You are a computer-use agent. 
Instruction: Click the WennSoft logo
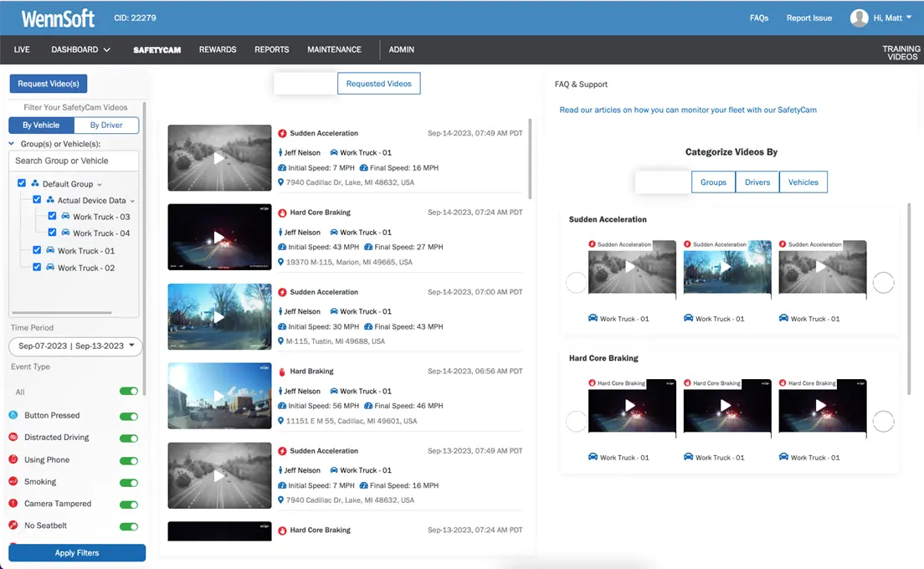[x=57, y=18]
